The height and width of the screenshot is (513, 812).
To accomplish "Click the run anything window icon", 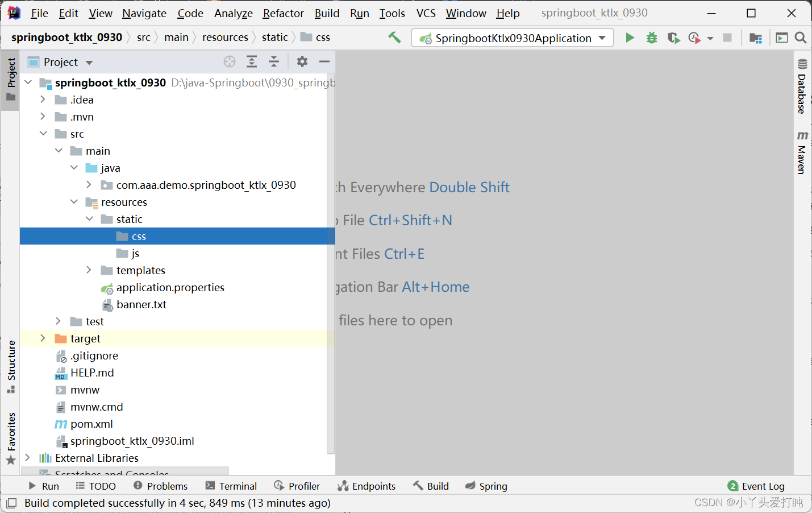I will (x=782, y=38).
